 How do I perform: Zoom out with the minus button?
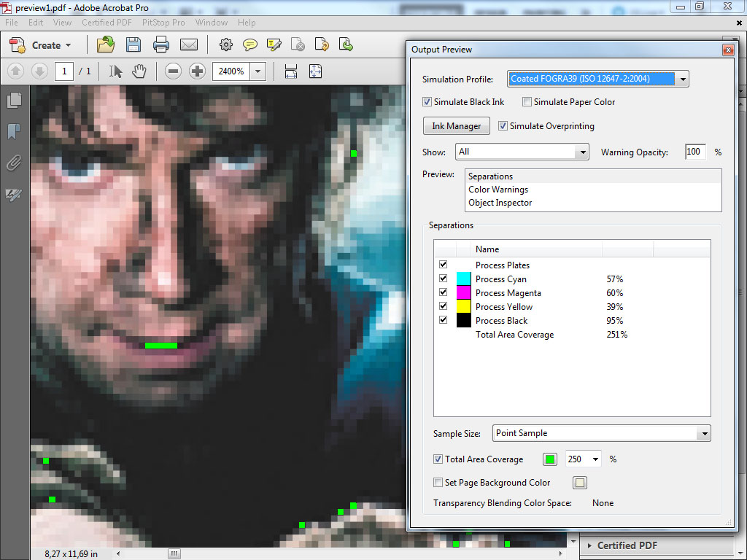pos(173,71)
